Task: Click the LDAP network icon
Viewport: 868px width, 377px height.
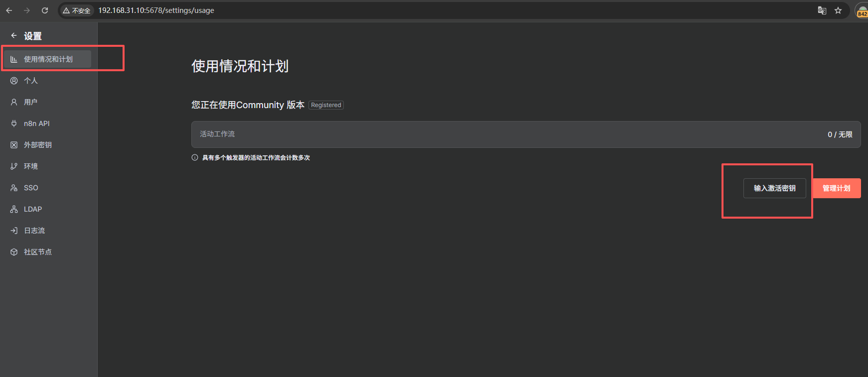Action: coord(14,209)
